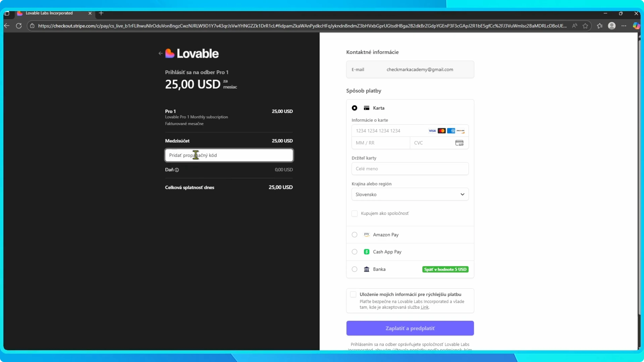Open the favorites list icon

(600, 26)
